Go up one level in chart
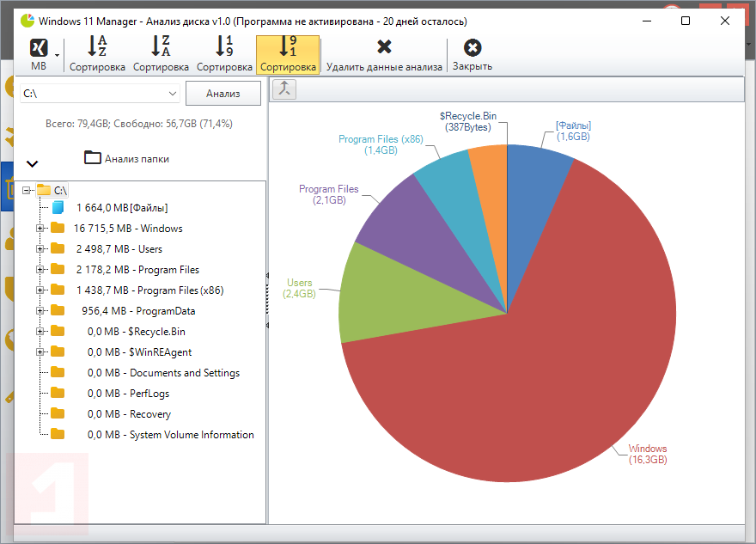The width and height of the screenshot is (756, 544). [284, 89]
